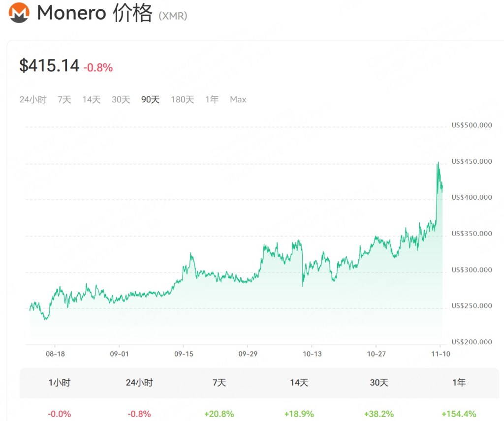Image resolution: width=504 pixels, height=421 pixels.
Task: Switch to the 14天 time range
Action: click(x=91, y=99)
